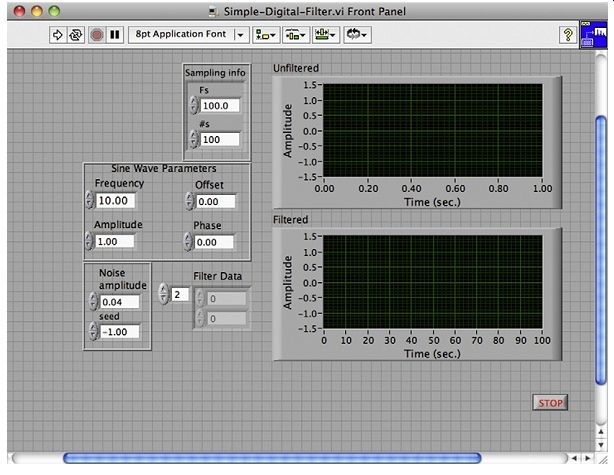Click the red STOP button

(550, 403)
